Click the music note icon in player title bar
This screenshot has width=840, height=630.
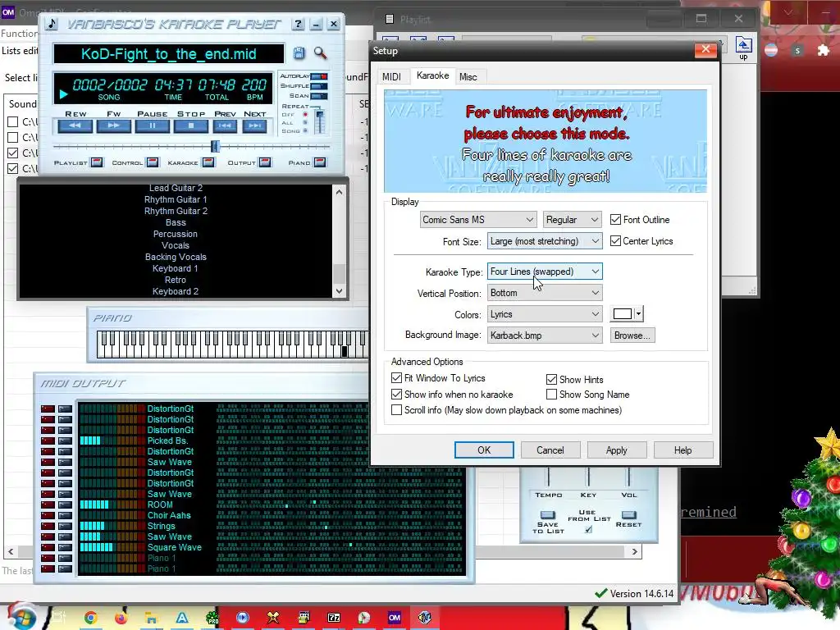pos(52,24)
